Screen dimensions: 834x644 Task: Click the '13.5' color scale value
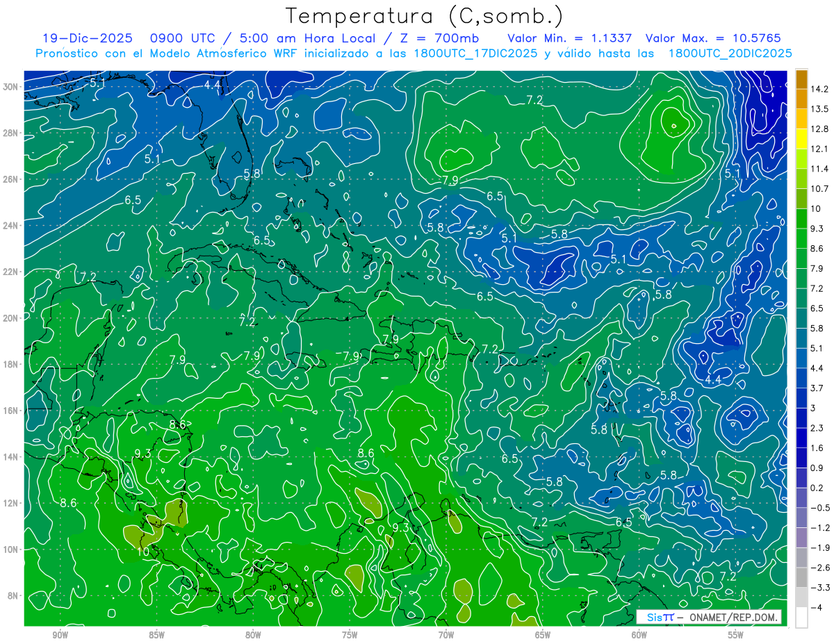819,109
